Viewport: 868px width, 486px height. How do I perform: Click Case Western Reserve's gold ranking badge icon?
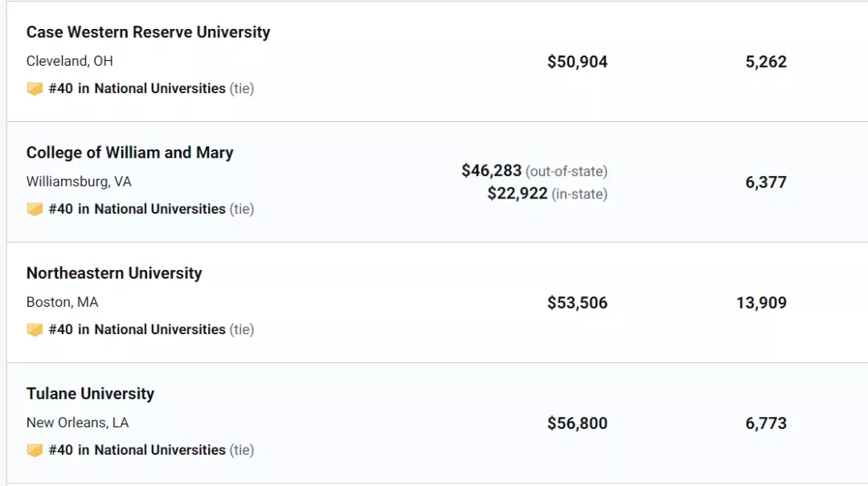pos(35,88)
